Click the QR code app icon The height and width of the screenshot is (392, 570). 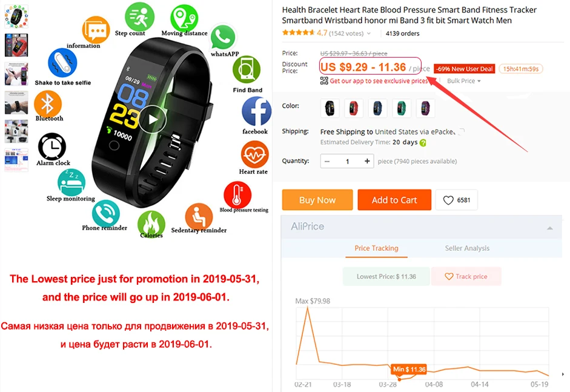click(324, 81)
